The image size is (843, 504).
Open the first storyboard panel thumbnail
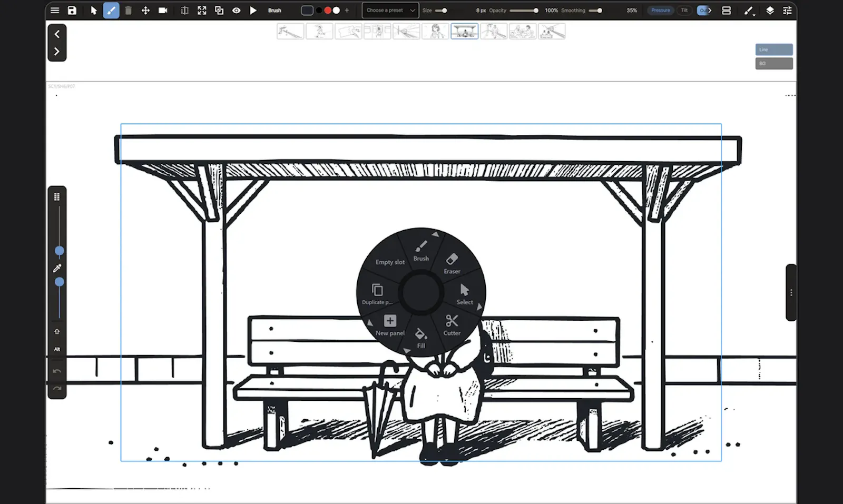pos(290,31)
